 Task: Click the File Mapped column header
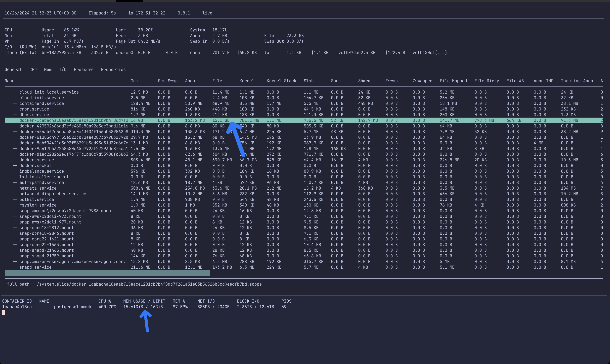453,81
